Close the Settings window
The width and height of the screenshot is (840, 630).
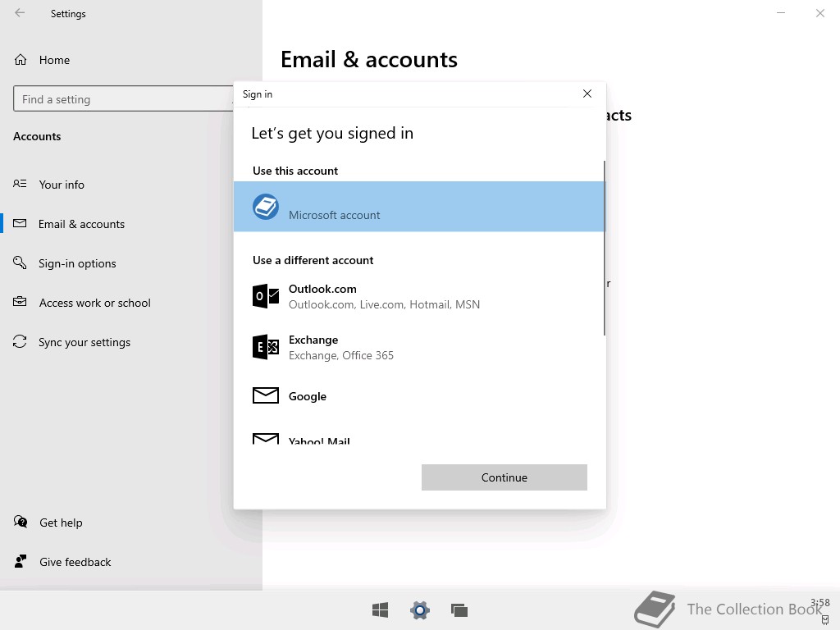(x=820, y=13)
